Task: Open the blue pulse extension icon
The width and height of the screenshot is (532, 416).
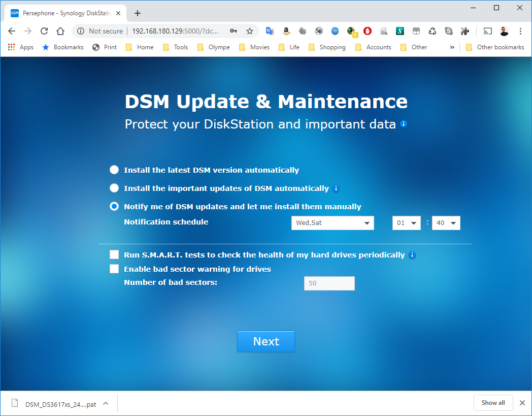Action: (x=335, y=31)
